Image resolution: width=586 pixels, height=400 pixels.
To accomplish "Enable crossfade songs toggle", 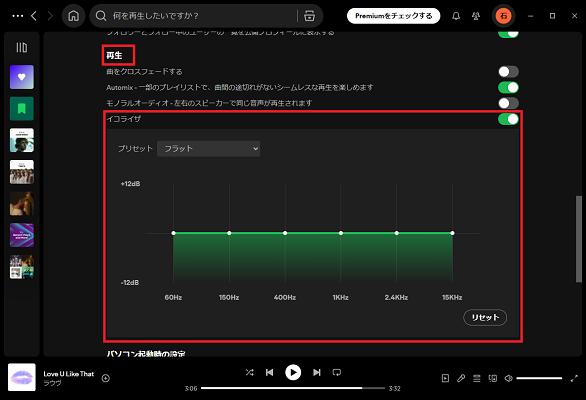I will [x=508, y=71].
